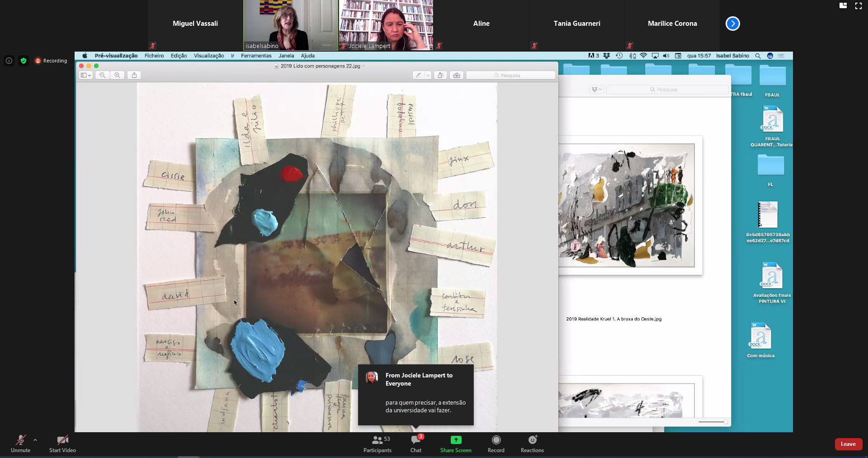Click the user name Isabel Sabino in menu bar
Screen dimensions: 868x458
click(x=732, y=56)
